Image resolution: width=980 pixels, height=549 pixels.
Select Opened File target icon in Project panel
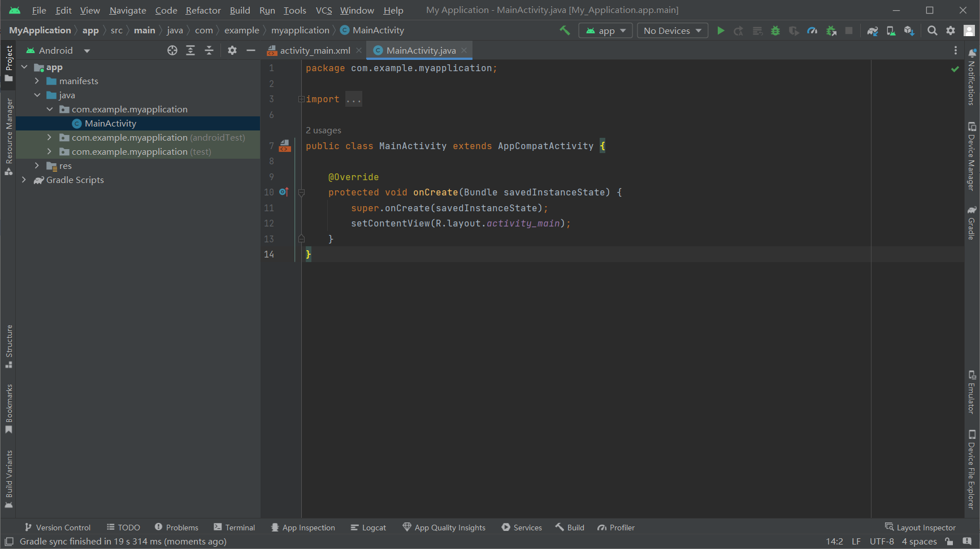pyautogui.click(x=172, y=50)
